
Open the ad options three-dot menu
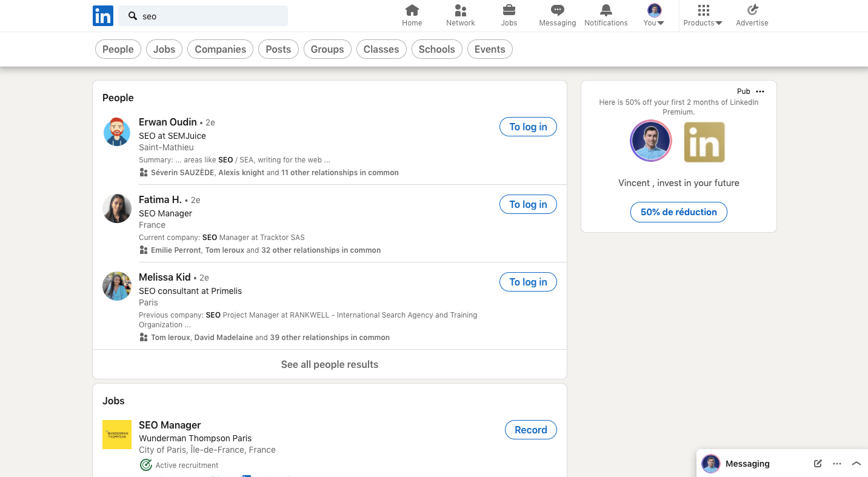[760, 92]
